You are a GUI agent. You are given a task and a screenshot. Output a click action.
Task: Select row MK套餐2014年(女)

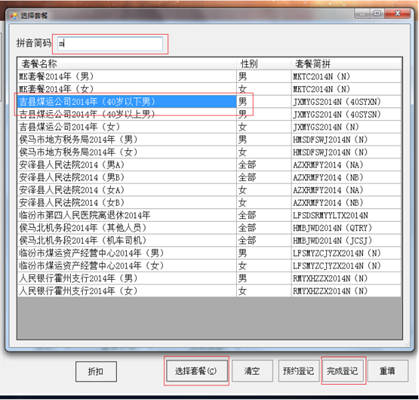coord(209,89)
